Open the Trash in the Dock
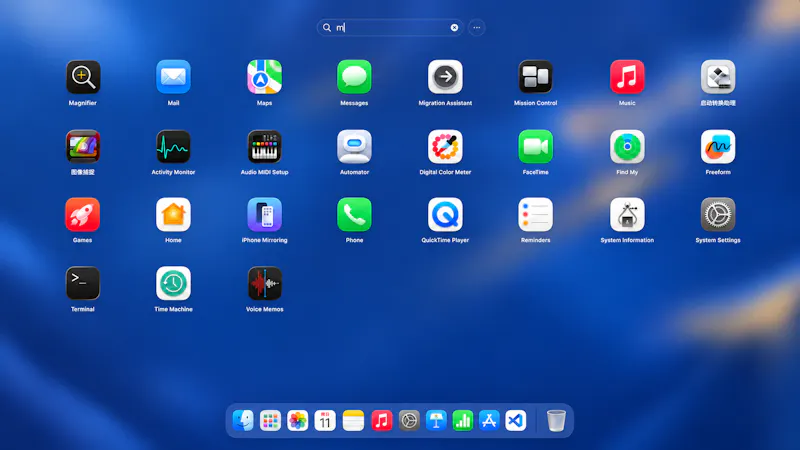The image size is (800, 450). click(556, 420)
